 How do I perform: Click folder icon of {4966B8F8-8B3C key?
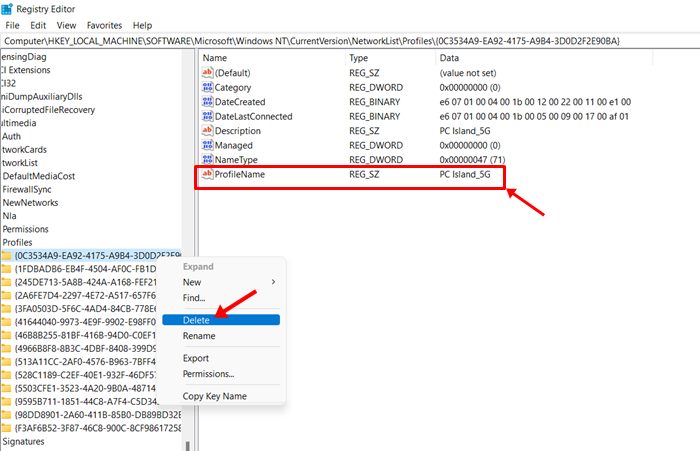click(x=6, y=348)
